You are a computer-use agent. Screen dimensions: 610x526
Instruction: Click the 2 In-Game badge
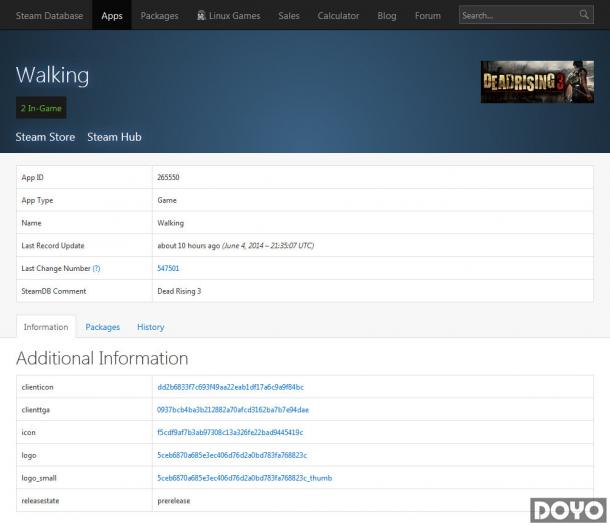point(41,108)
